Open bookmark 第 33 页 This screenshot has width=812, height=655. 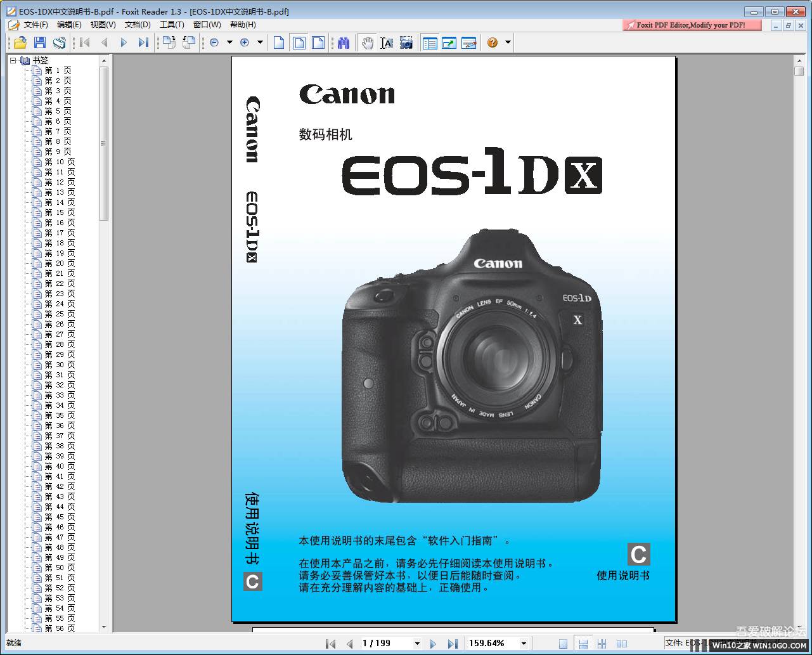60,395
